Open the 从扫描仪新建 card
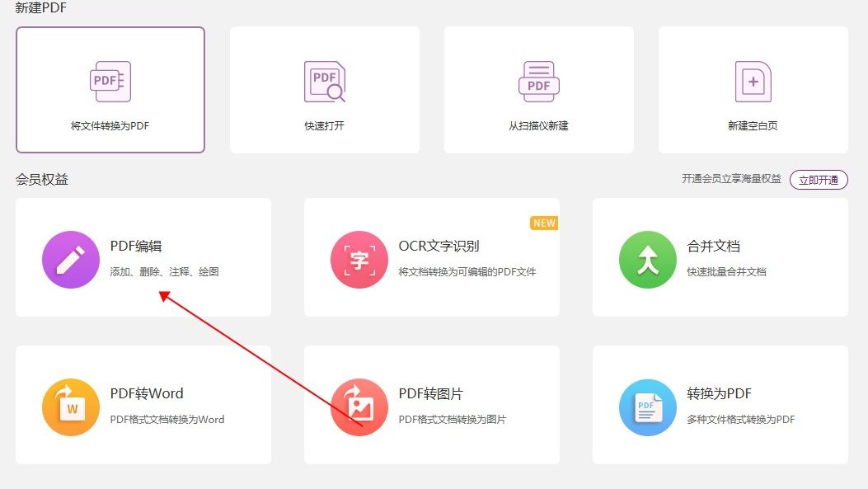 coord(538,89)
